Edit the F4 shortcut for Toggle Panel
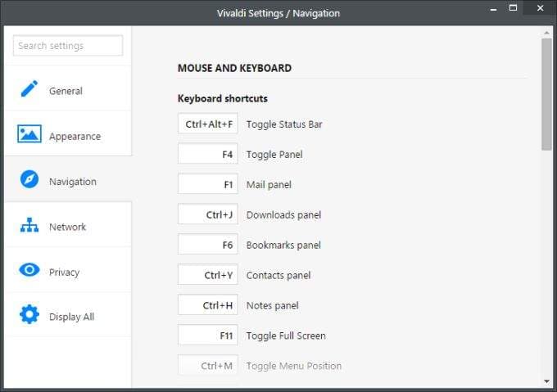 (208, 154)
